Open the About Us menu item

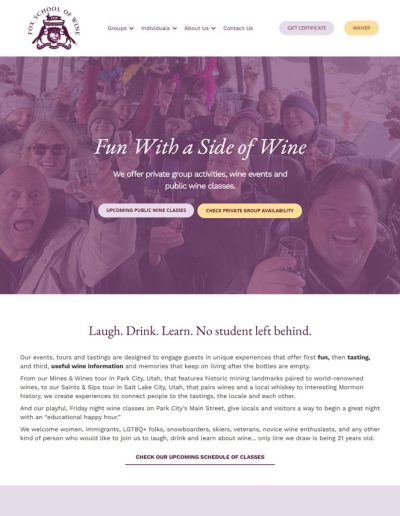(196, 28)
